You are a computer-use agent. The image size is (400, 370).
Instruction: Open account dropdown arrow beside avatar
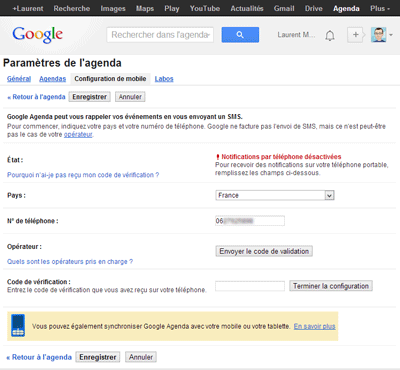click(x=391, y=35)
